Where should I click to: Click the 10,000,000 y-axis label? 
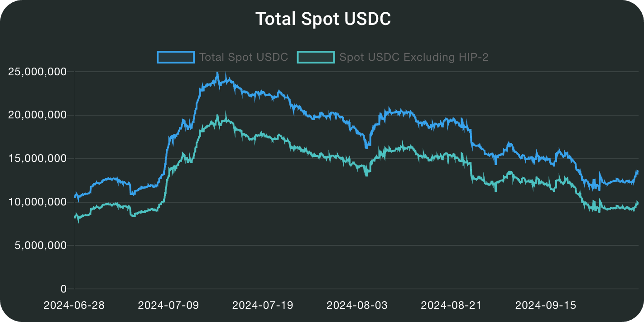coord(38,202)
